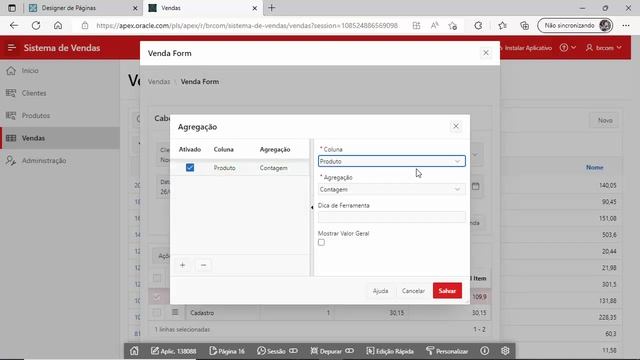Open developer toolbar home icon
This screenshot has width=640, height=360.
pos(134,351)
